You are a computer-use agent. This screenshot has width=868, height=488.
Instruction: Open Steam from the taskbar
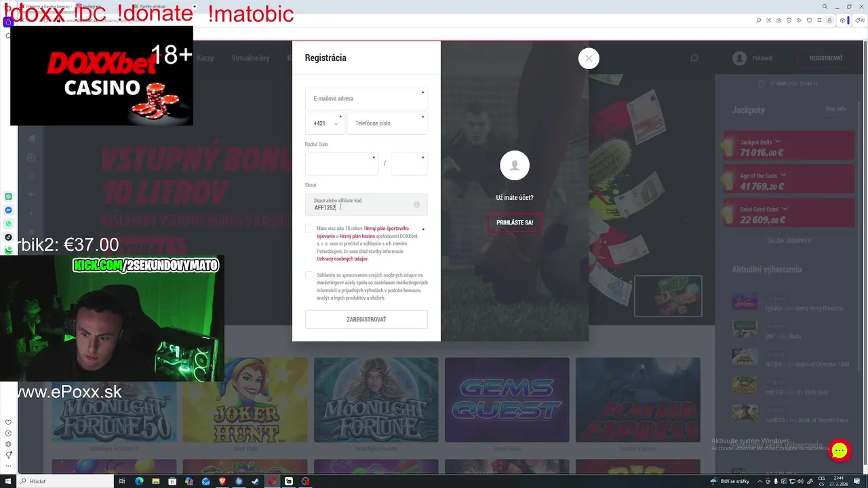(255, 481)
